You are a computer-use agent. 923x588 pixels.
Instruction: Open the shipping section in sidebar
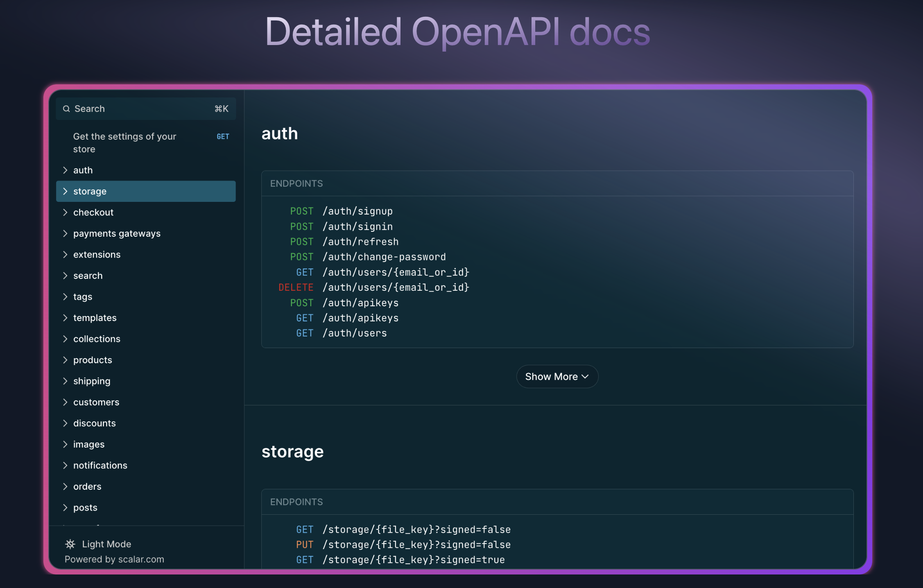pyautogui.click(x=146, y=381)
